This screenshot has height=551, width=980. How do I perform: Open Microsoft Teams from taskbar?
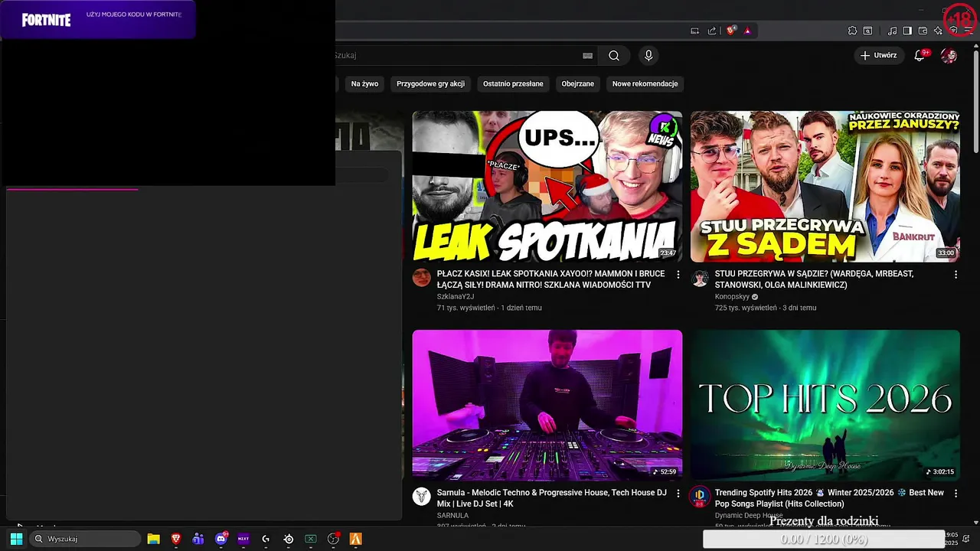coord(198,539)
